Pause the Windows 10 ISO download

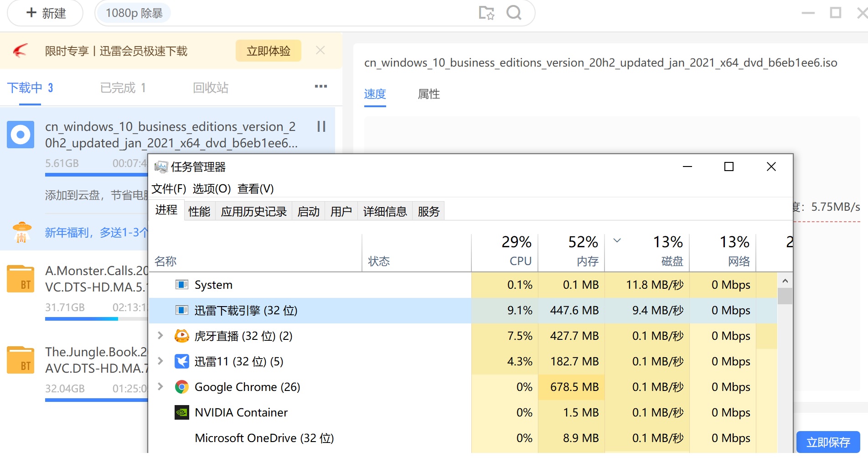[x=321, y=127]
